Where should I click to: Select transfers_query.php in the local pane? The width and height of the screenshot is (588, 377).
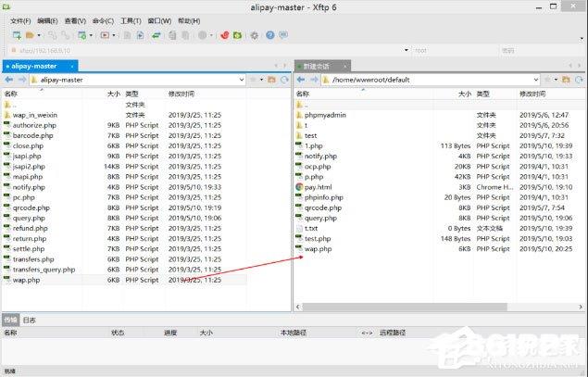coord(44,270)
